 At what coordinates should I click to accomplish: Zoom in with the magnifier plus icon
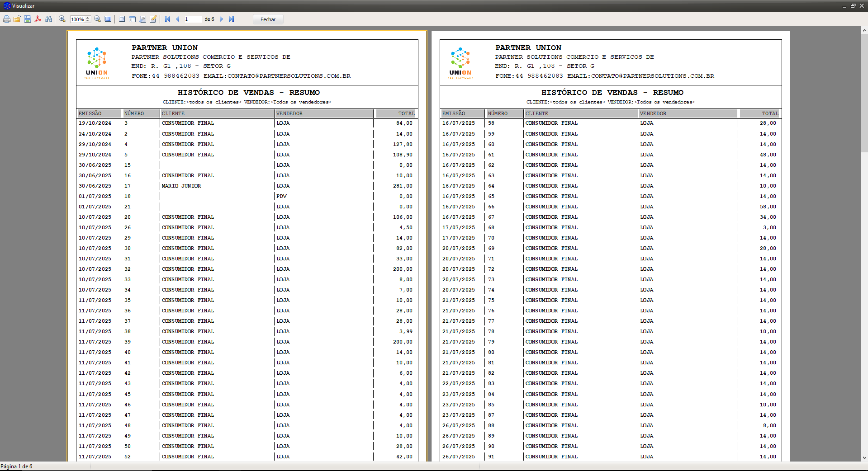(62, 19)
